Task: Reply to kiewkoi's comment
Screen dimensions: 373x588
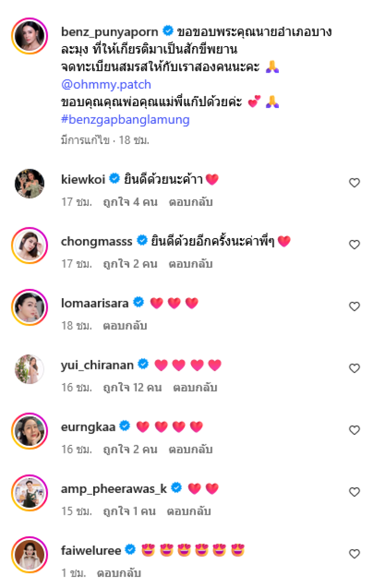Action: pyautogui.click(x=191, y=202)
